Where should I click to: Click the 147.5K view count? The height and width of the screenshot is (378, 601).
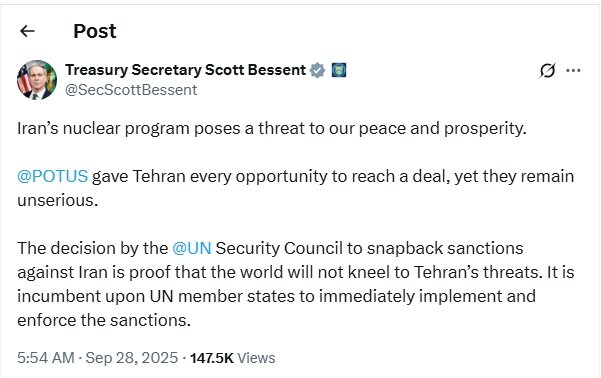[212, 358]
